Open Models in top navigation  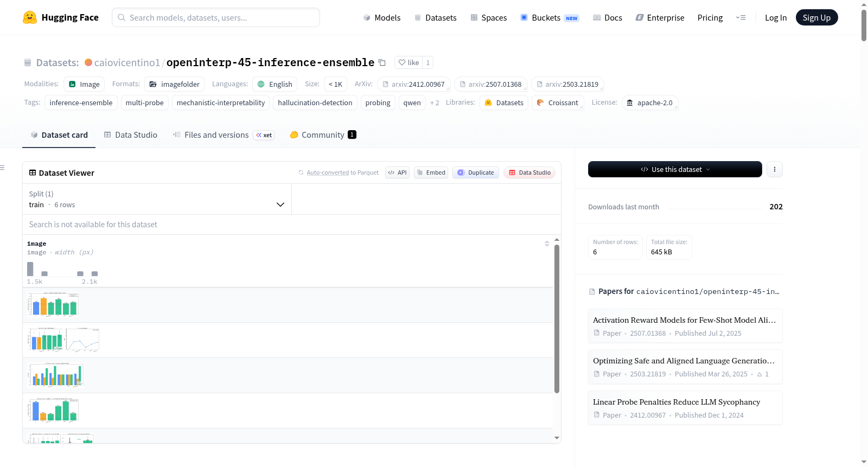[382, 17]
